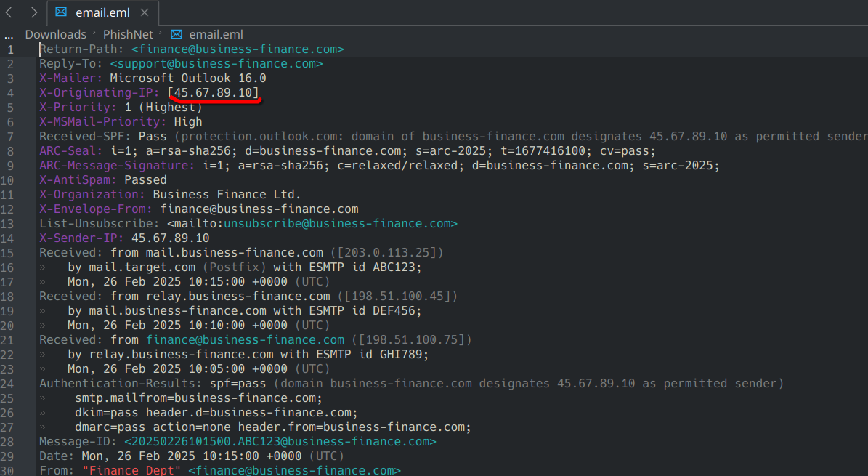The image size is (868, 476).
Task: Open the Downloads breadcrumb folder
Action: click(55, 34)
